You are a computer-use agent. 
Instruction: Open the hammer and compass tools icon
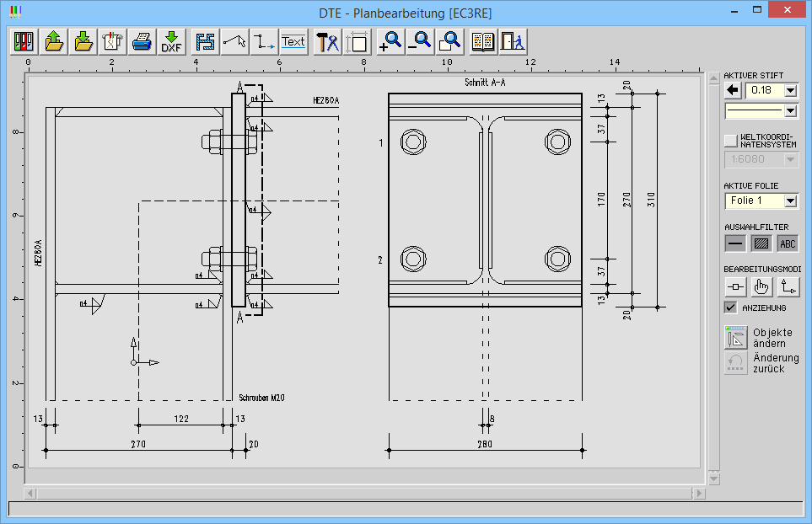(327, 41)
